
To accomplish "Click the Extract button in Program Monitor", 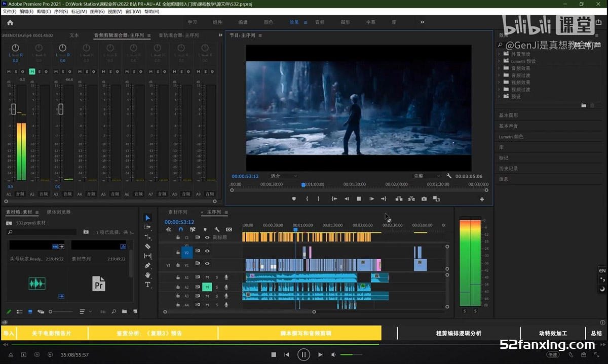I will (x=411, y=199).
